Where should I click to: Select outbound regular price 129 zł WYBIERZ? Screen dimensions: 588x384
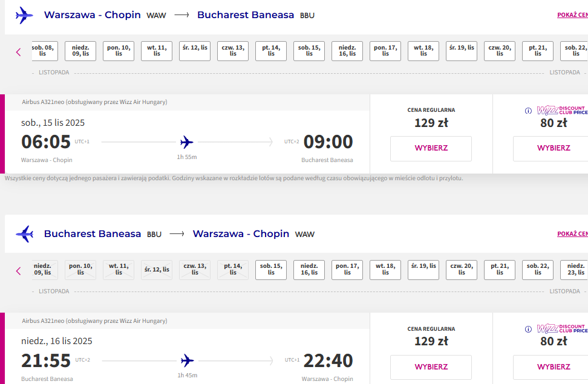coord(431,149)
